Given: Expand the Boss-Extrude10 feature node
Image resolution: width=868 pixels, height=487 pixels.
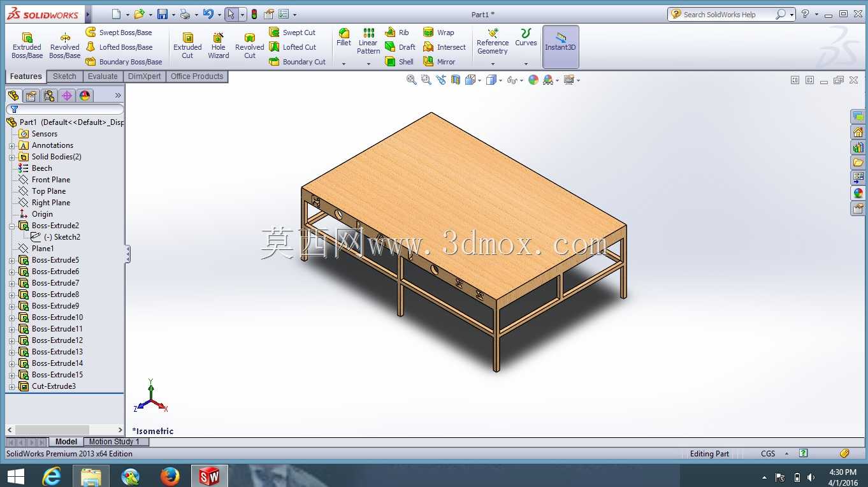Looking at the screenshot, I should (11, 317).
